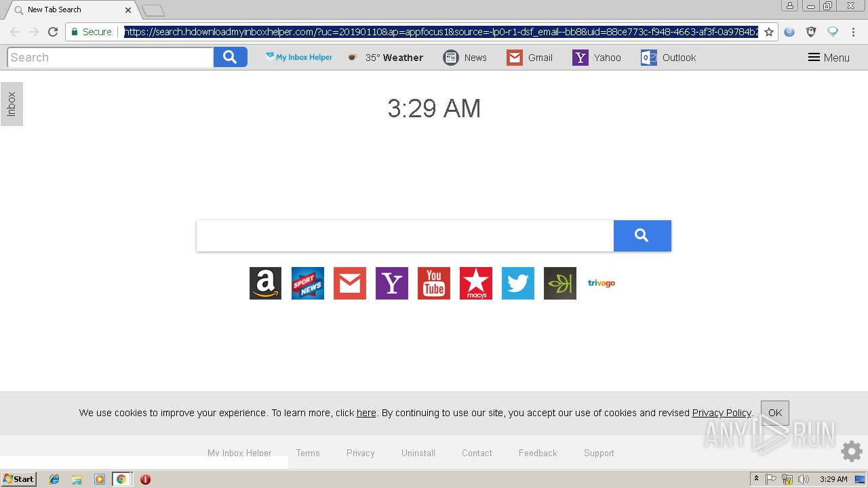
Task: Click the red Opera-style taskbar icon
Action: point(145,479)
